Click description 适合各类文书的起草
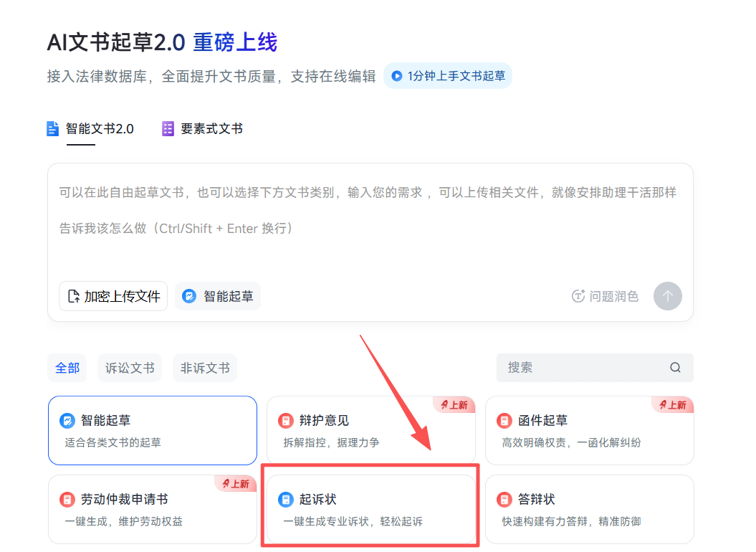 [113, 442]
